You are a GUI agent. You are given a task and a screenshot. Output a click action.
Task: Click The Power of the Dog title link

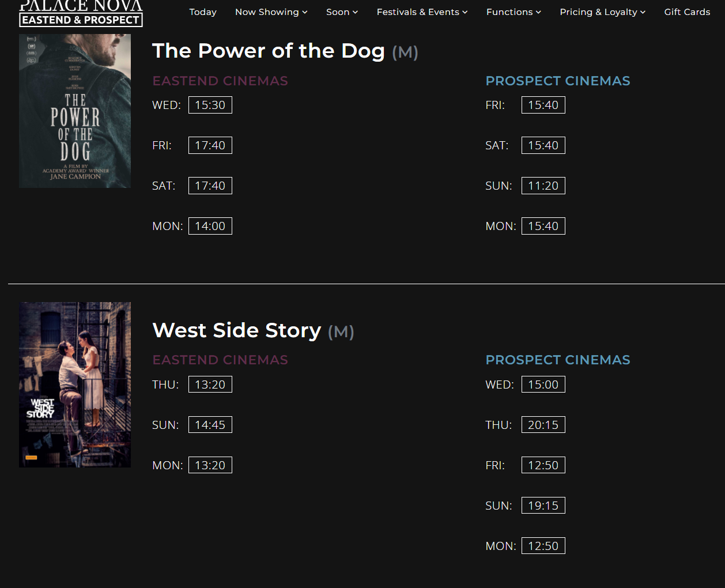pos(269,51)
